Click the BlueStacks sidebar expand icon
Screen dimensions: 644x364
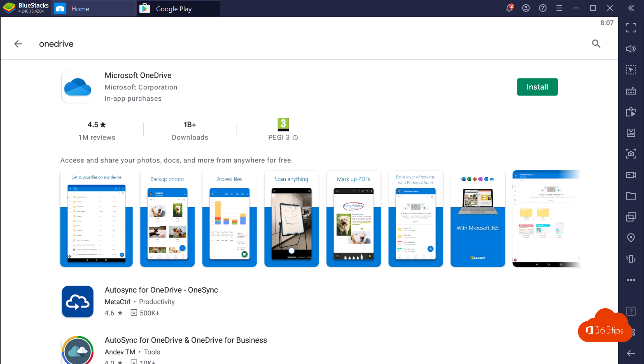[631, 8]
